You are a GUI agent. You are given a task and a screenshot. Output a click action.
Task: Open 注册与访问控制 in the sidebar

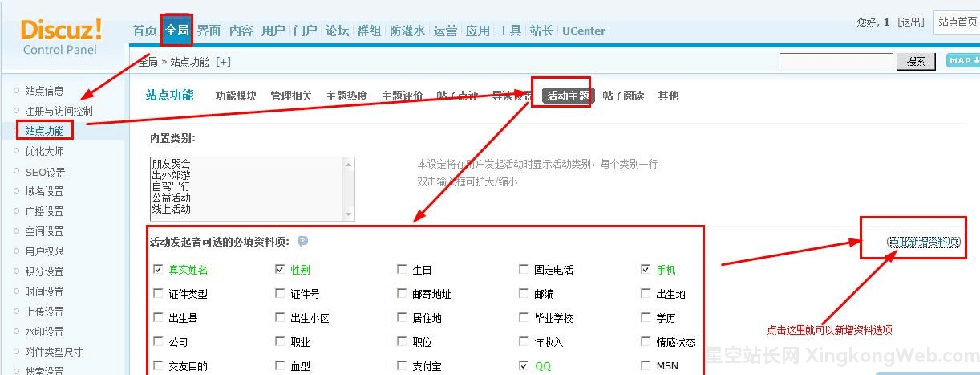tap(59, 111)
